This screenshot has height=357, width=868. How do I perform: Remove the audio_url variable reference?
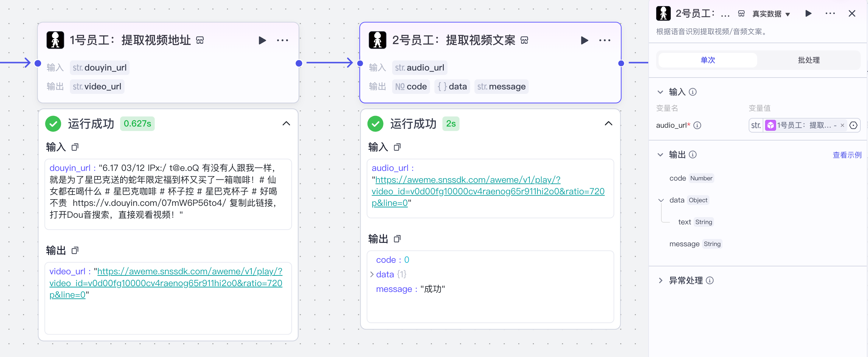(x=842, y=125)
